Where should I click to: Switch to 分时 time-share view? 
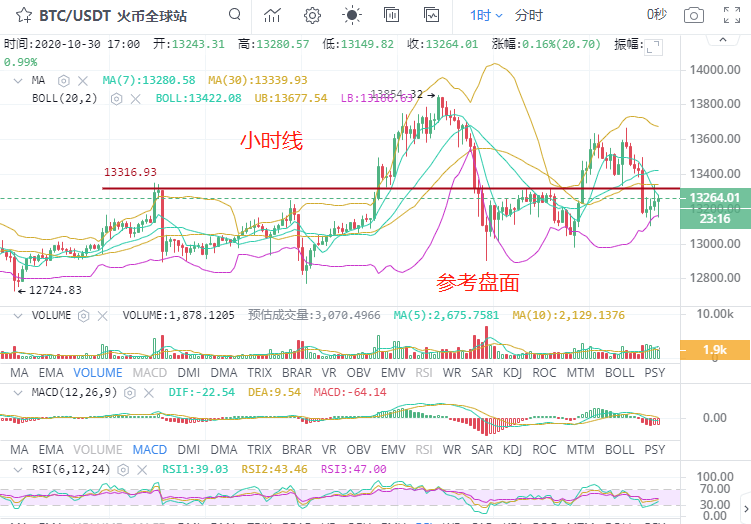(x=529, y=15)
